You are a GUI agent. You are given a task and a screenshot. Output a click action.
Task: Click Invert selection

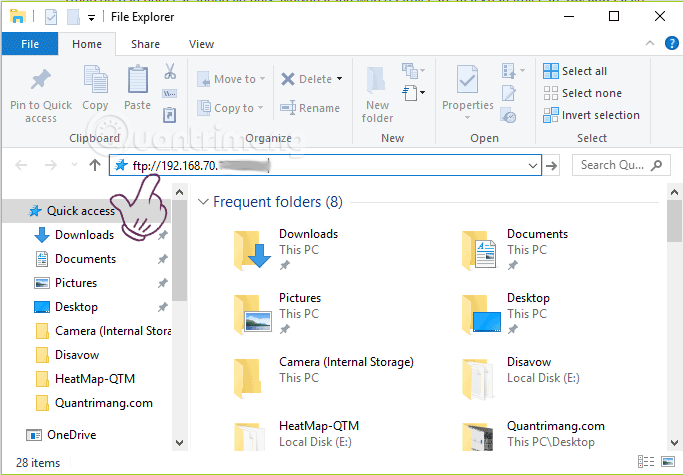click(x=590, y=115)
